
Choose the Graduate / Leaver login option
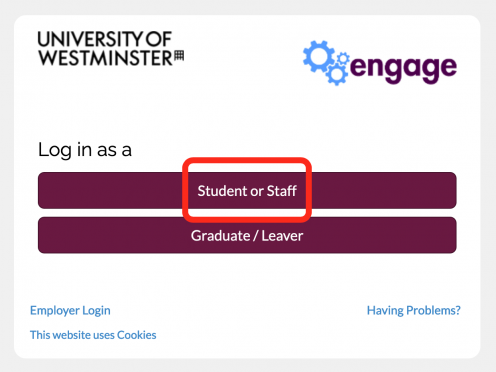[x=247, y=235]
